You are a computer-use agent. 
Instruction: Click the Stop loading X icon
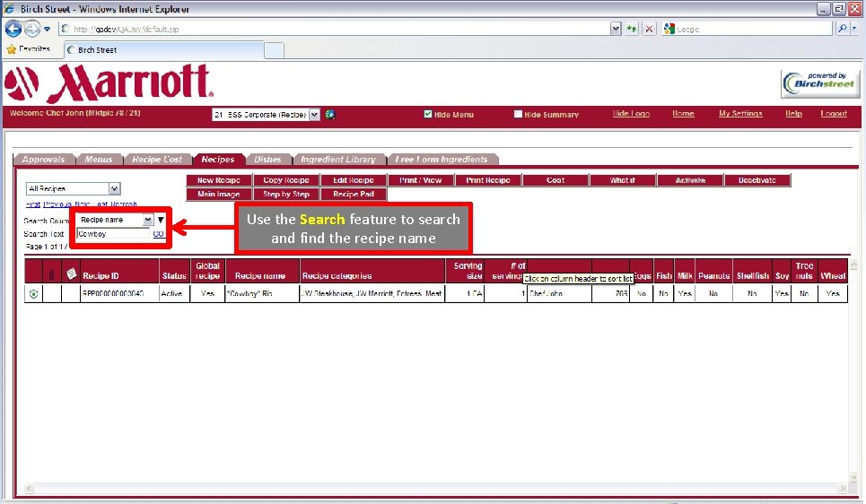(x=650, y=29)
